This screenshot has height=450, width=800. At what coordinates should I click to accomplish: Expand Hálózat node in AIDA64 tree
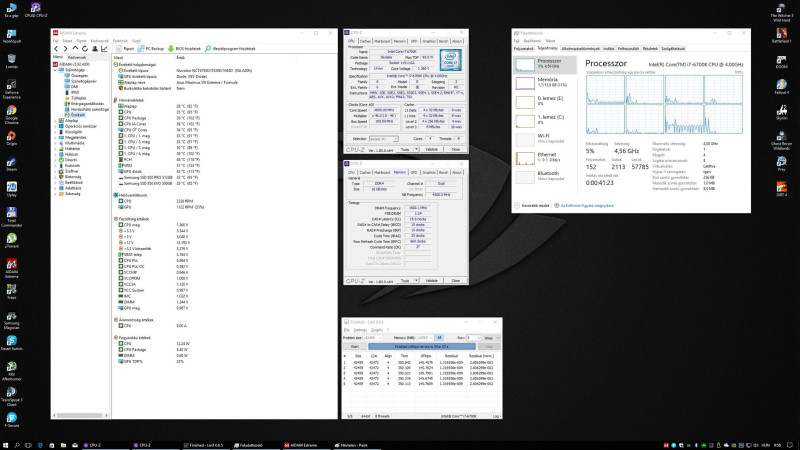point(56,154)
